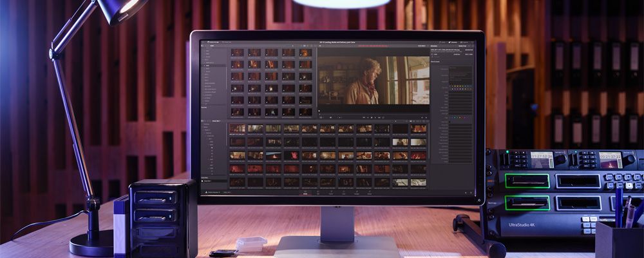The height and width of the screenshot is (258, 644).
Task: Open project manager home icon at bottom right
Action: point(466,193)
